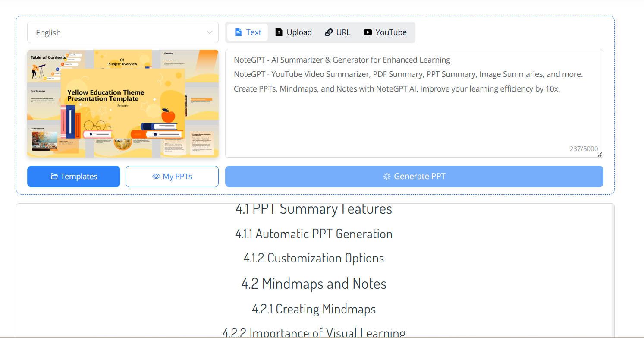Click the textarea resize handle corner
This screenshot has width=644, height=338.
pyautogui.click(x=600, y=154)
